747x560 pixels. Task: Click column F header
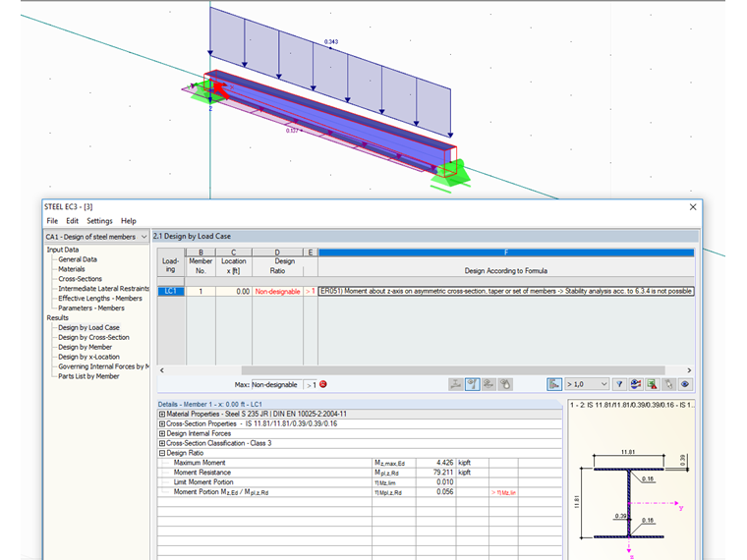(506, 252)
